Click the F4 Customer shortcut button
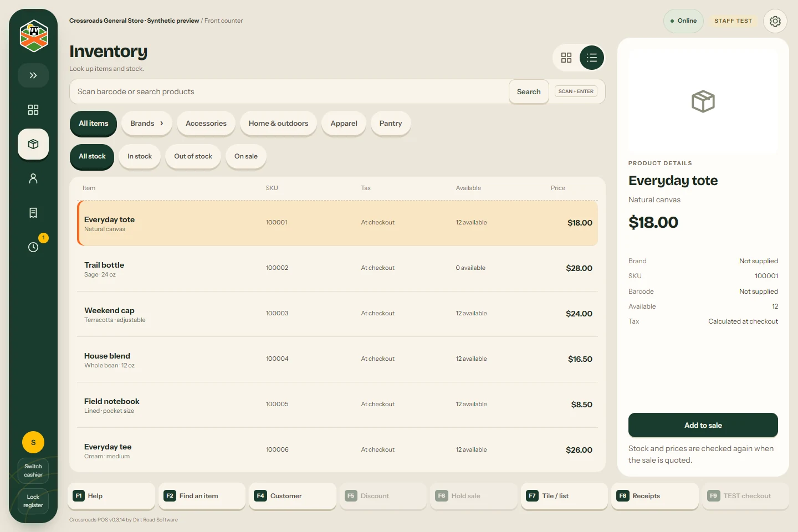Image resolution: width=798 pixels, height=532 pixels. click(x=293, y=496)
